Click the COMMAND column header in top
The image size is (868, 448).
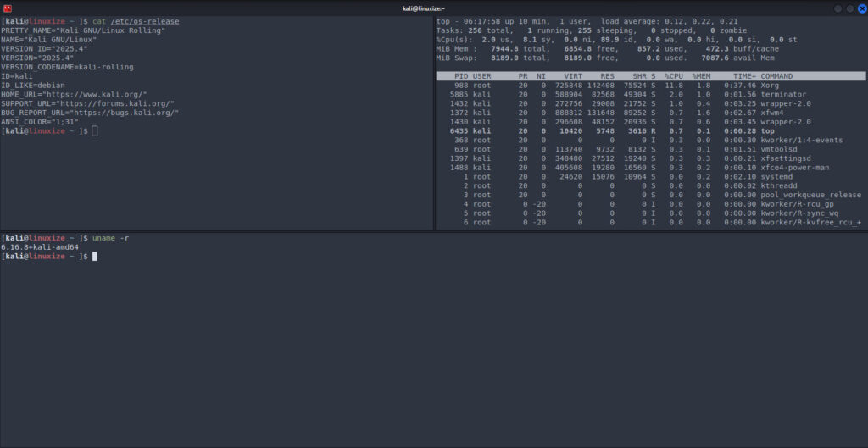coord(776,76)
